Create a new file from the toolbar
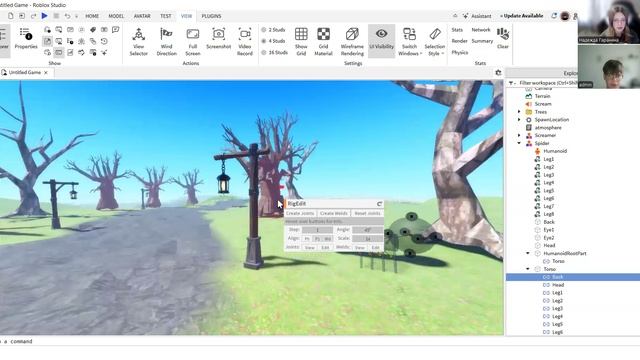 pos(11,16)
